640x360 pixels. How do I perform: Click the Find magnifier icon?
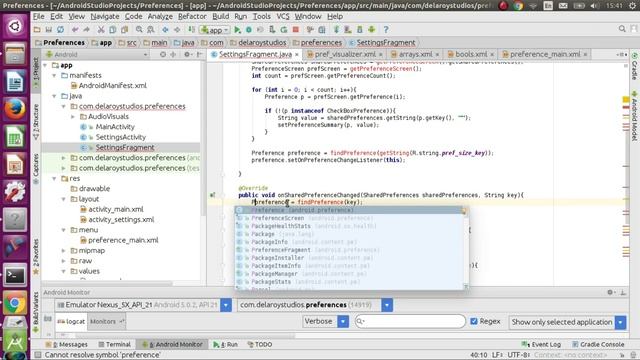tap(139, 29)
